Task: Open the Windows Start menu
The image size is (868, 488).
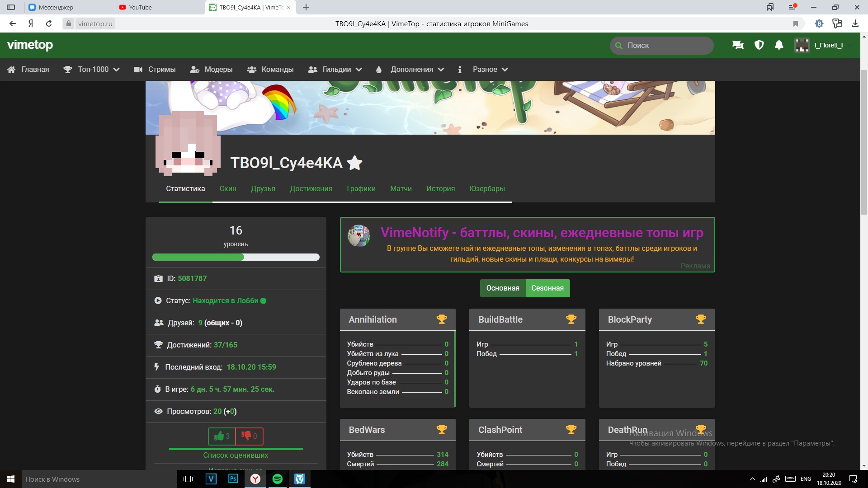Action: point(11,479)
